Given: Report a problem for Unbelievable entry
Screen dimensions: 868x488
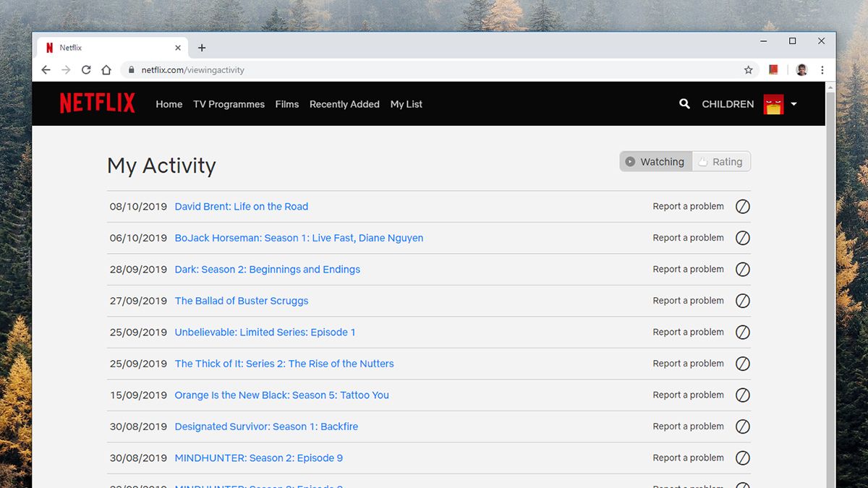Looking at the screenshot, I should coord(688,333).
